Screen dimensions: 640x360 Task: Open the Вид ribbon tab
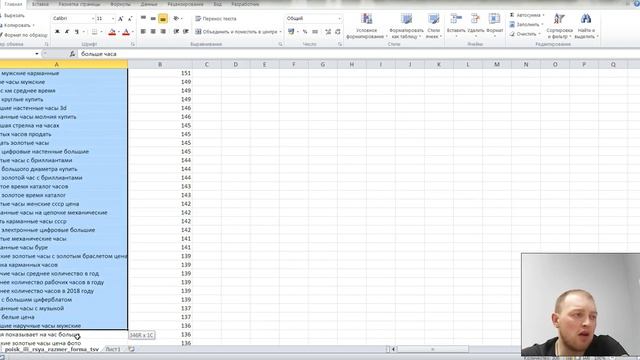tap(218, 4)
